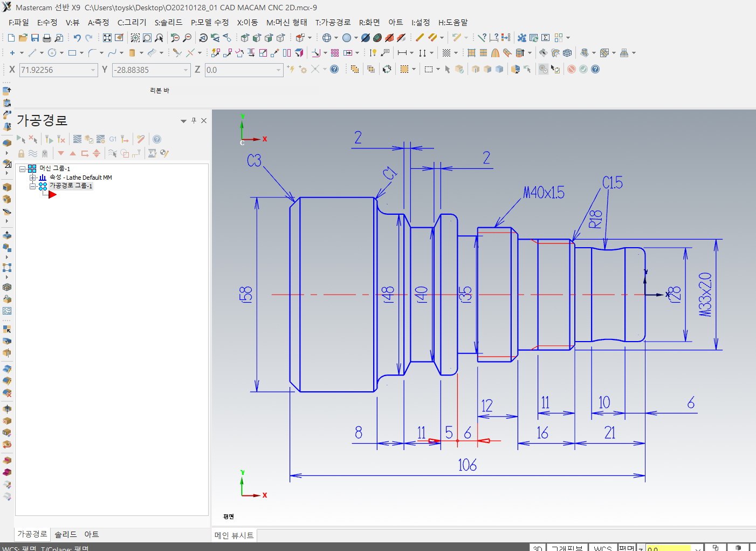Click the Regenerate all selected operations icon
756x551 pixels.
(49, 139)
